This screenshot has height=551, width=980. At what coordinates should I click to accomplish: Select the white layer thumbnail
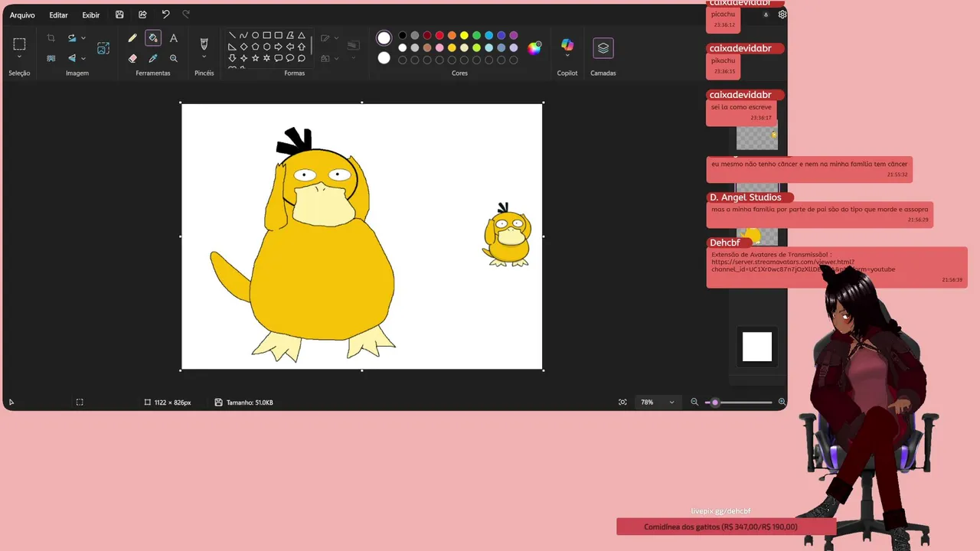tap(757, 347)
